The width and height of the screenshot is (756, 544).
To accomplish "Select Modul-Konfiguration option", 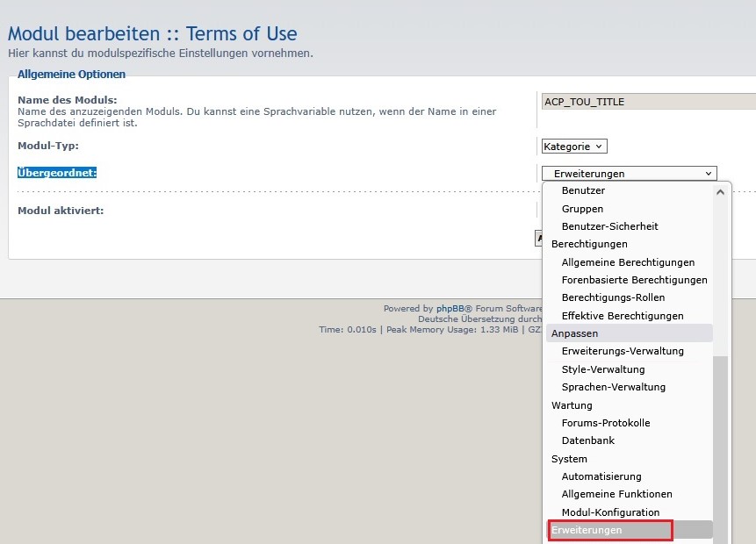I will coord(610,512).
